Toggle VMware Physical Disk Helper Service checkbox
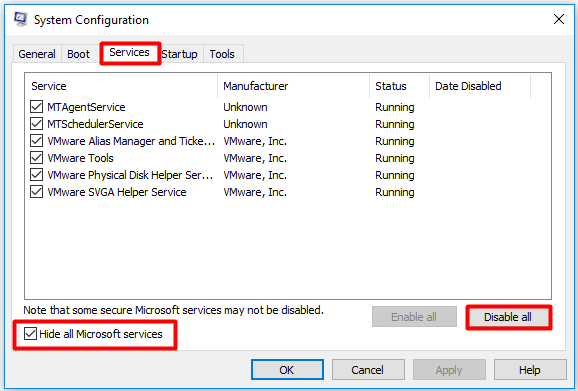578x391 pixels. (36, 175)
